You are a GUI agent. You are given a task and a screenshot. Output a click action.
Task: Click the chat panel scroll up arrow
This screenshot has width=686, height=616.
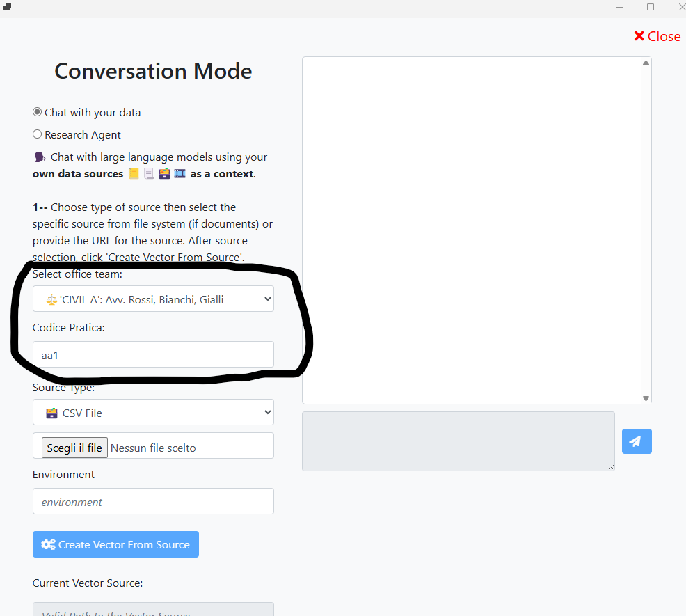pos(646,63)
